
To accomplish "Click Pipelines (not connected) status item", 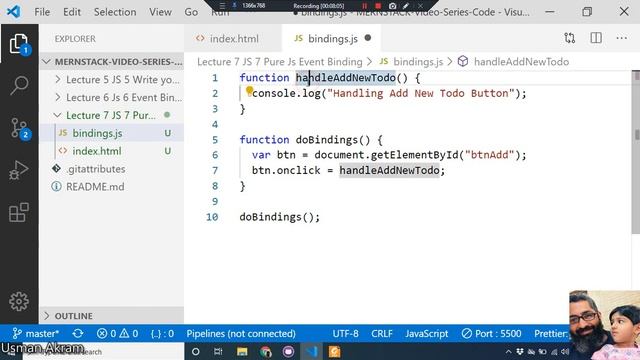I will (241, 333).
